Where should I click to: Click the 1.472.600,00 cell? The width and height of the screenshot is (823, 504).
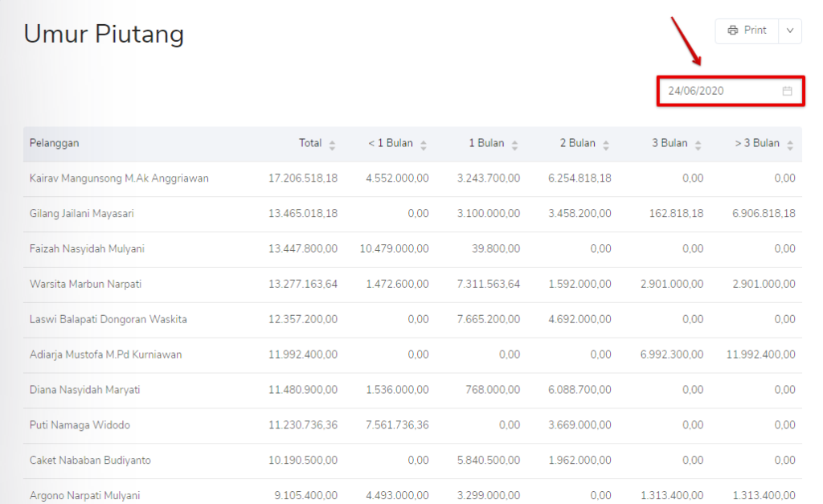[x=397, y=284]
